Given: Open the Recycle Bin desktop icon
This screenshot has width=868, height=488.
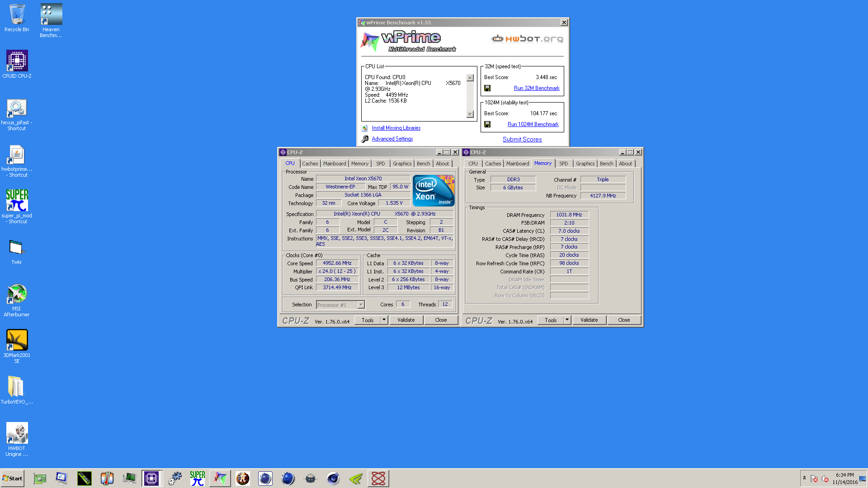Looking at the screenshot, I should click(x=17, y=18).
